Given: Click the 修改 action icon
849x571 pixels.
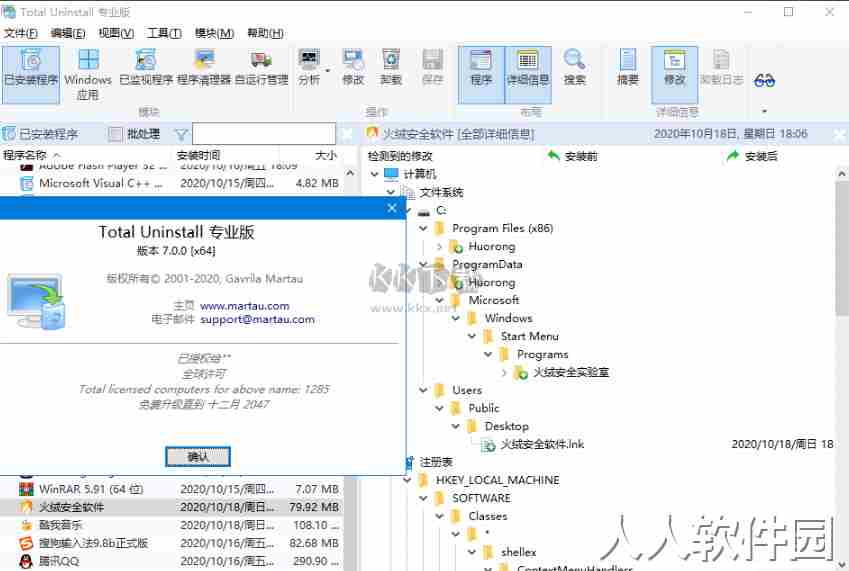Looking at the screenshot, I should coord(352,69).
